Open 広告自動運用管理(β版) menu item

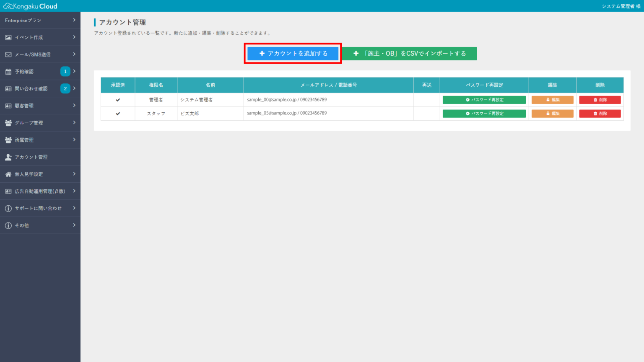coord(40,191)
